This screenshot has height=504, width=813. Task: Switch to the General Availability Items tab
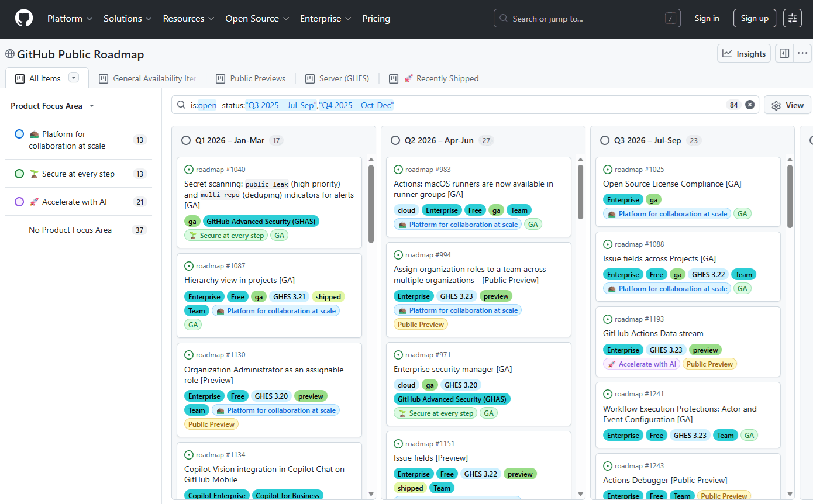click(147, 78)
